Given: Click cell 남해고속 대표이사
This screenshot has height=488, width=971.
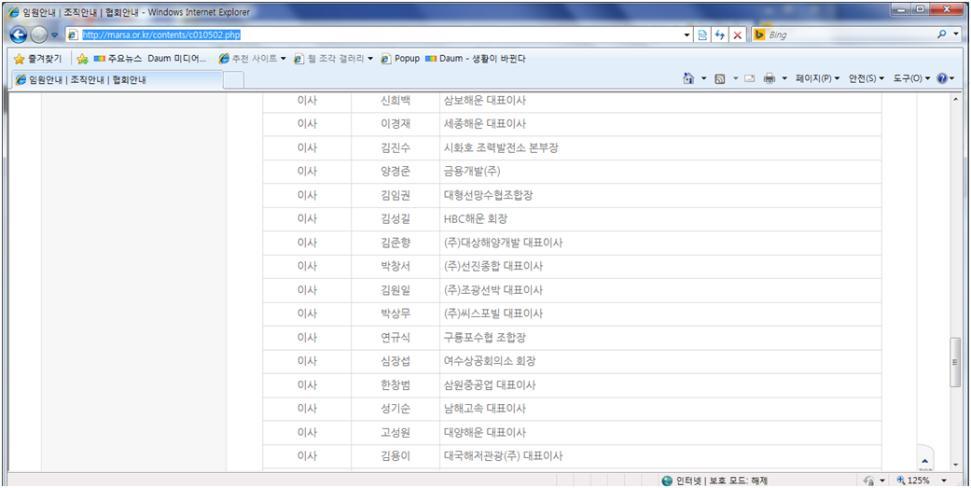Looking at the screenshot, I should coord(660,409).
